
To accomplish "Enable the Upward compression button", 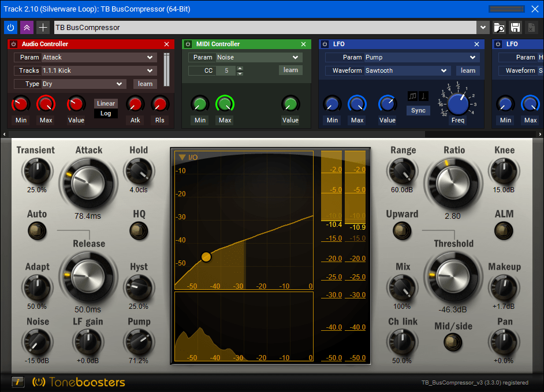I will coord(402,231).
